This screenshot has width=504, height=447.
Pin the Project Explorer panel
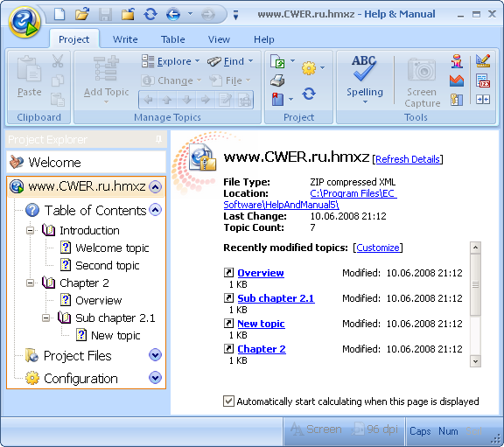click(x=158, y=139)
